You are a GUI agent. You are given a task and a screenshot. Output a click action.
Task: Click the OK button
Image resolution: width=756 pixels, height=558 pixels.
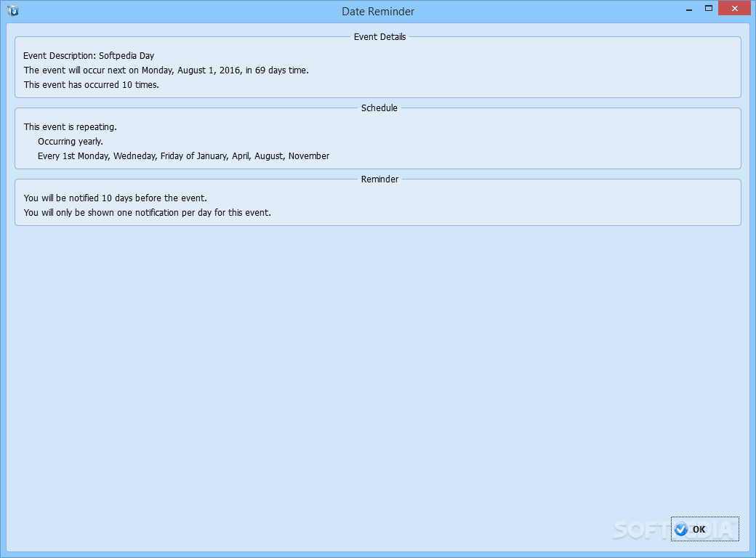coord(704,529)
